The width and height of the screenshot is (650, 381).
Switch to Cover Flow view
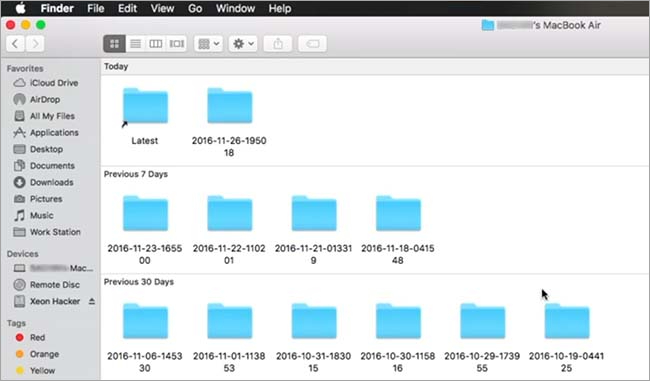tap(177, 44)
